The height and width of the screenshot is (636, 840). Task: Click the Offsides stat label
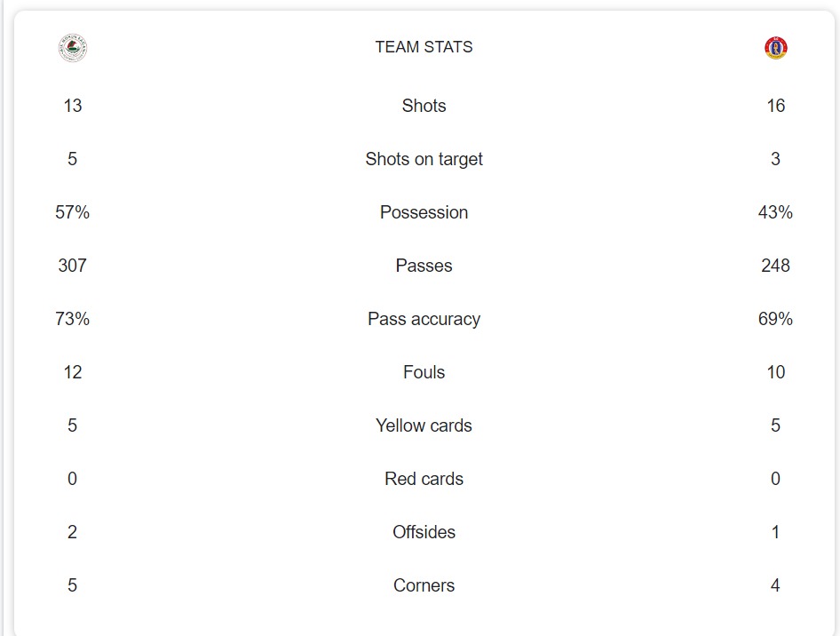coord(424,532)
